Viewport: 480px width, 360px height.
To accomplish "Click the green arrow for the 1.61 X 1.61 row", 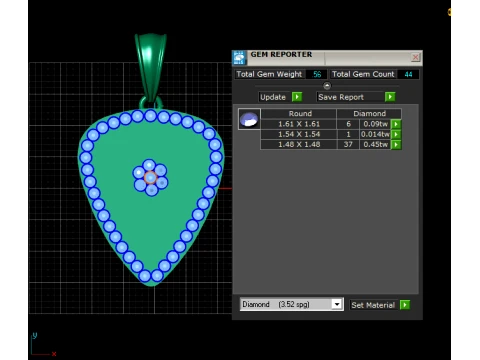I will click(396, 124).
